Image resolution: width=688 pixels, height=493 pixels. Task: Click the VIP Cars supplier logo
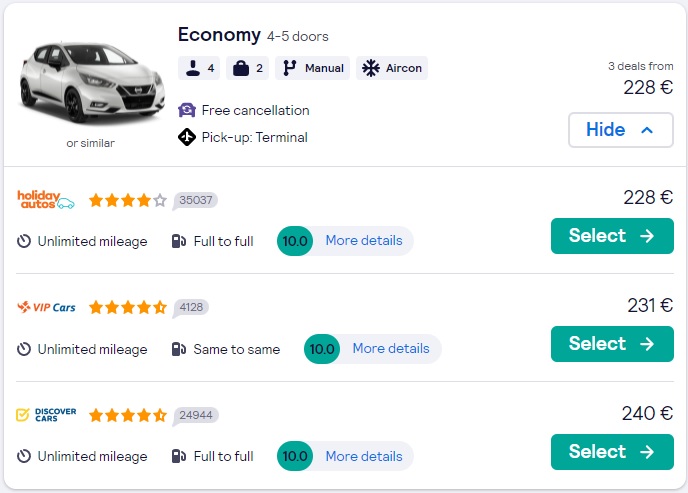[x=46, y=308]
